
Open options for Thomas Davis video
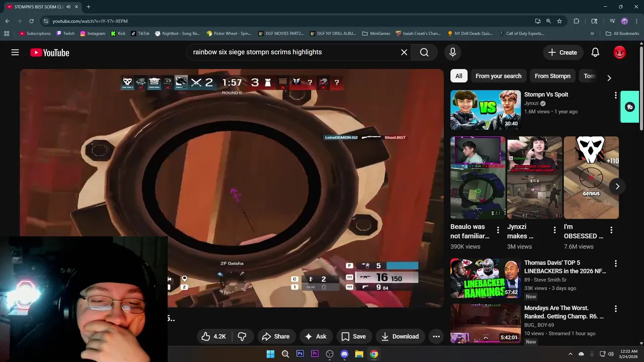[615, 263]
